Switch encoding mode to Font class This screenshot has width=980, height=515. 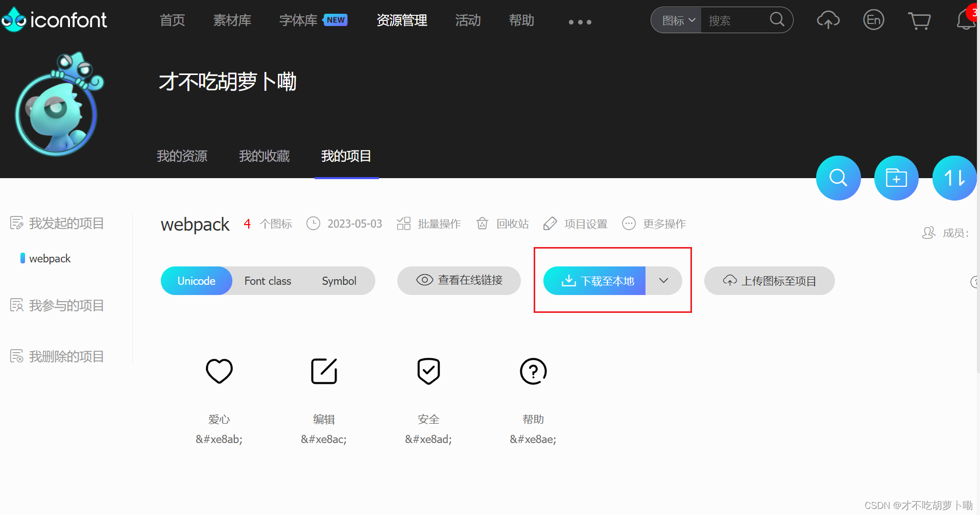tap(268, 281)
